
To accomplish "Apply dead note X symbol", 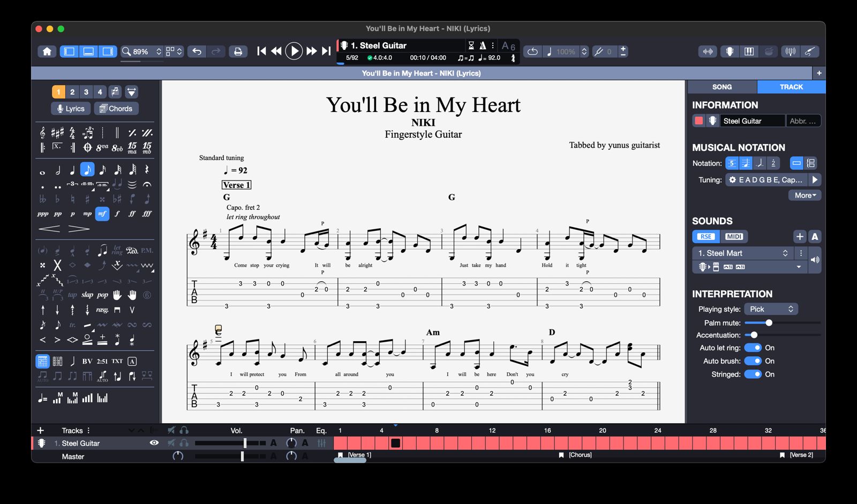I will 57,265.
